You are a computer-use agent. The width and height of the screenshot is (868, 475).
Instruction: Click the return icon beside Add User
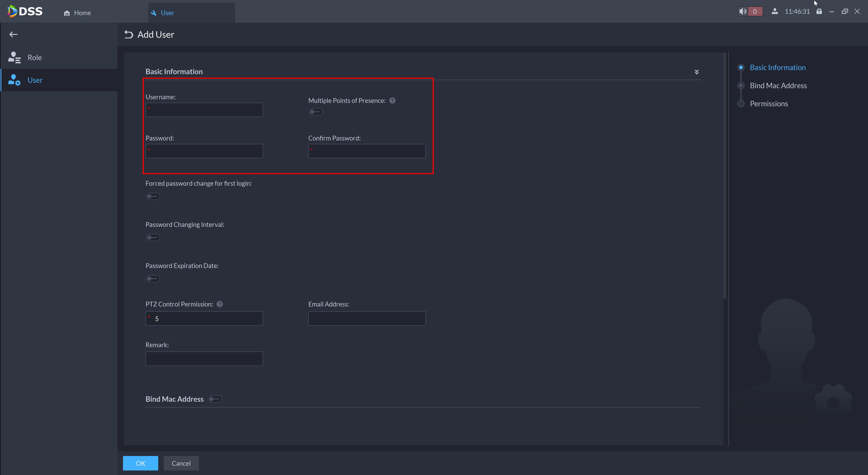tap(128, 34)
